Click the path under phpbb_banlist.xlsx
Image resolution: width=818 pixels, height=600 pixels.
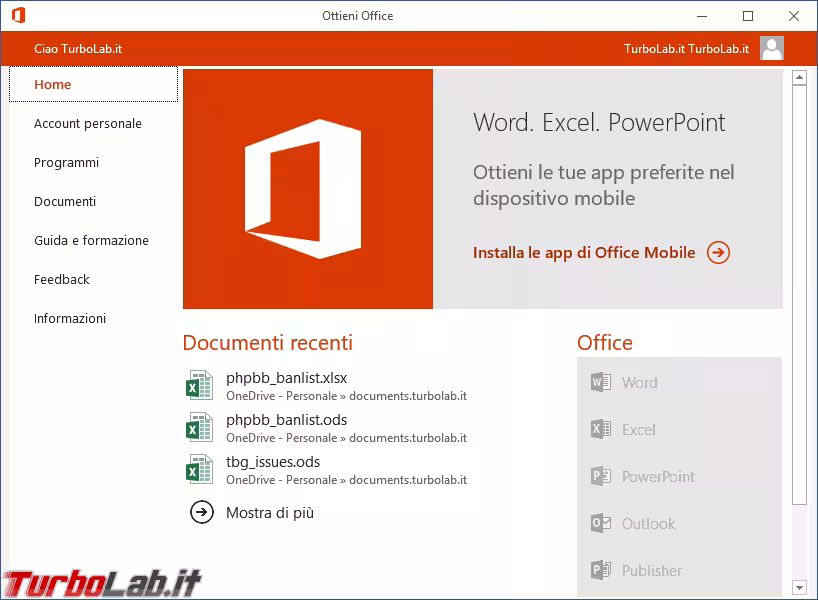coord(346,396)
